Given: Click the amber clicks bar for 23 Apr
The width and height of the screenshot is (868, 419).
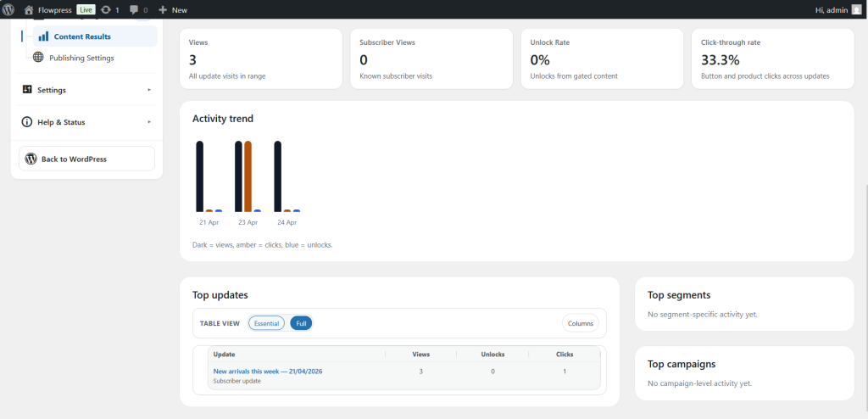Looking at the screenshot, I should (248, 176).
